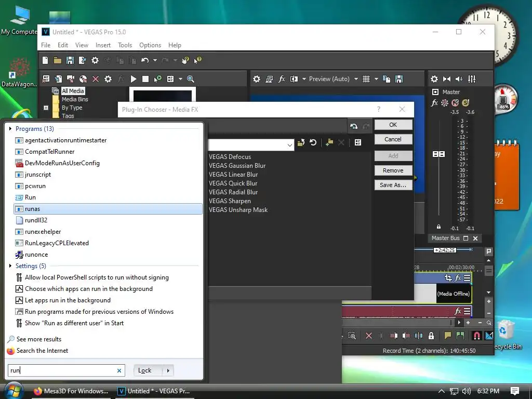Open the Edit menu
The width and height of the screenshot is (532, 399).
pos(63,45)
